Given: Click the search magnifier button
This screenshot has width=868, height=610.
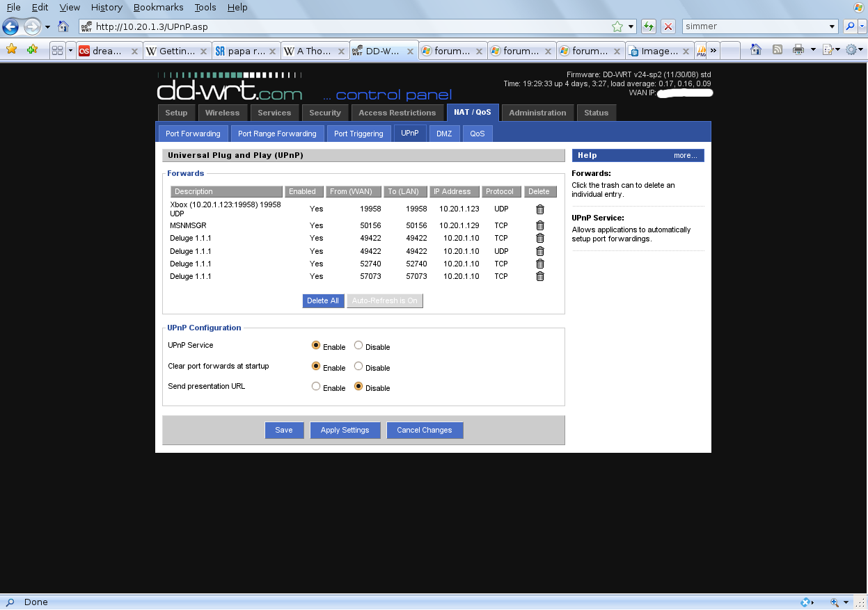Looking at the screenshot, I should click(x=849, y=26).
